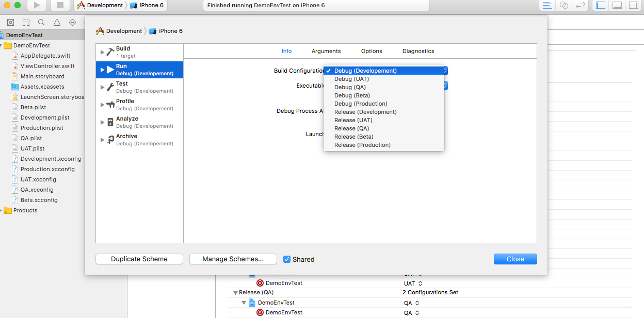Expand the Build action disclosure triangle
This screenshot has width=644, height=318.
click(102, 52)
